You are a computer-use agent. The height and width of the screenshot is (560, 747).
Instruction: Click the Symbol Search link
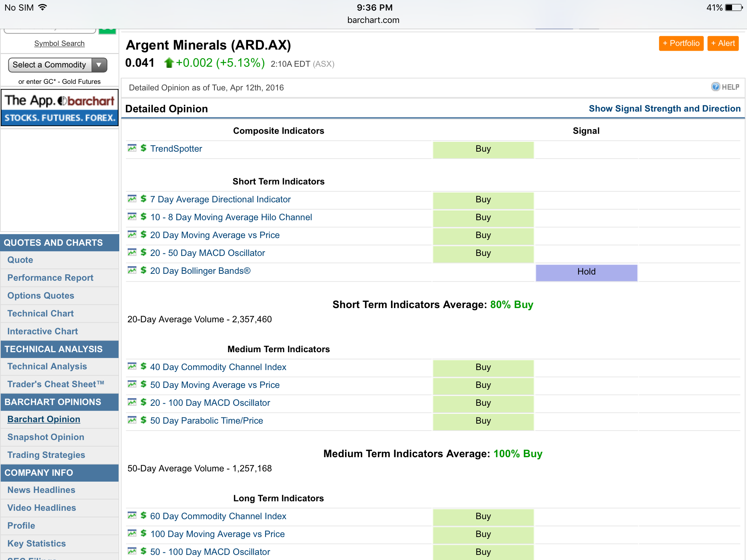(59, 43)
